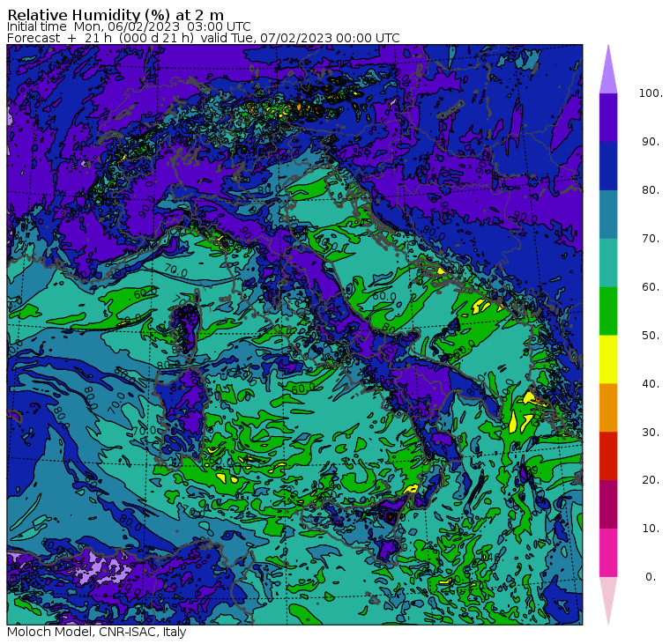
Task: Click the 'Moloch Model, CNR-ISAC, Italy' credit
Action: pos(97,632)
